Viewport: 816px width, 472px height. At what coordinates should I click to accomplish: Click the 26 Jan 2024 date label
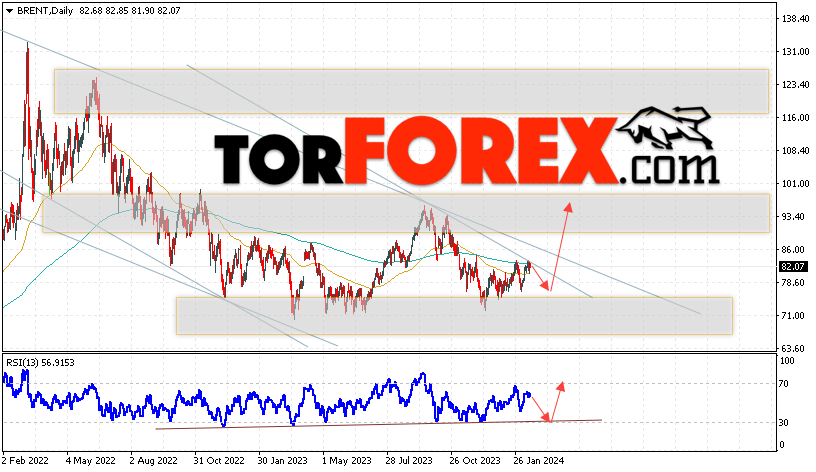pyautogui.click(x=539, y=461)
